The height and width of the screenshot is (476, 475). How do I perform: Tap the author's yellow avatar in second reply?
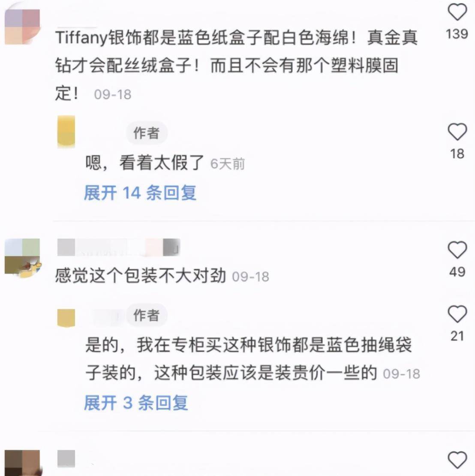pyautogui.click(x=66, y=318)
